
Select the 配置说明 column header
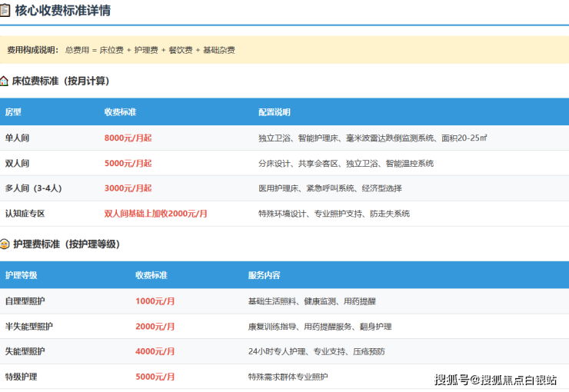275,112
